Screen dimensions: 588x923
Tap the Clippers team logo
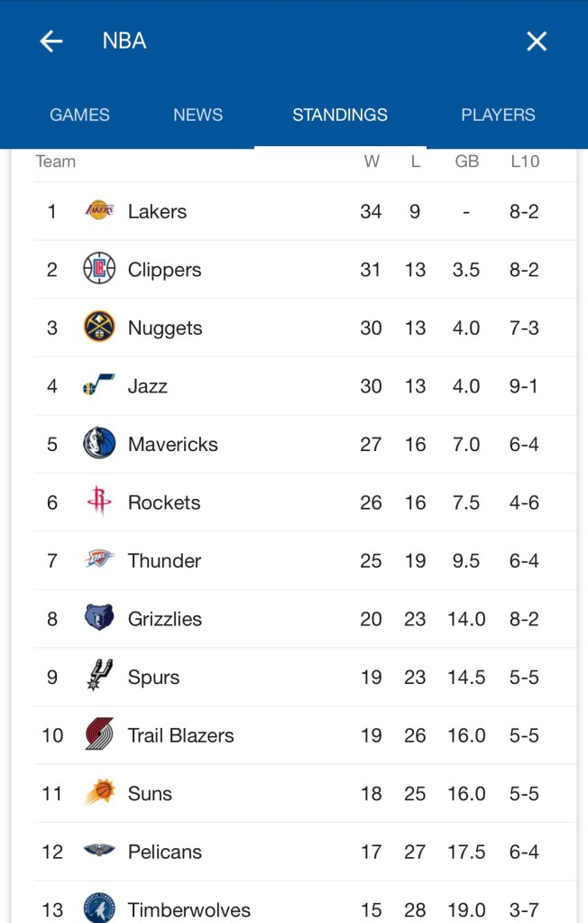99,269
